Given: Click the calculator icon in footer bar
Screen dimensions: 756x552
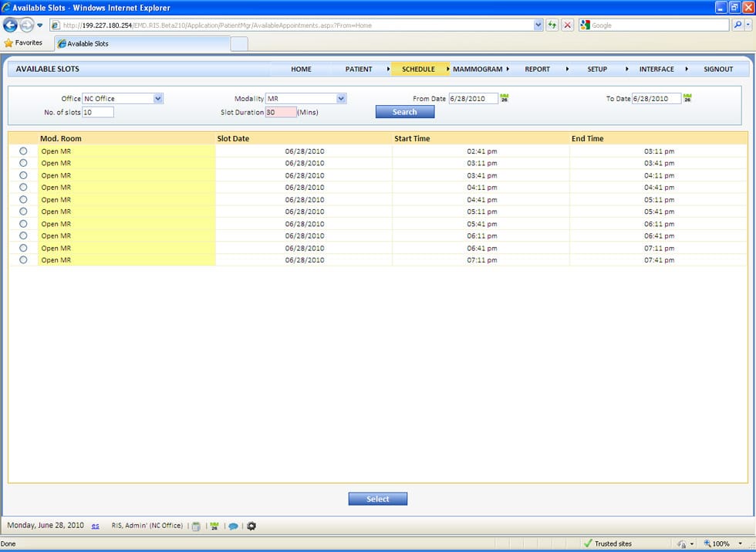Looking at the screenshot, I should tap(196, 527).
